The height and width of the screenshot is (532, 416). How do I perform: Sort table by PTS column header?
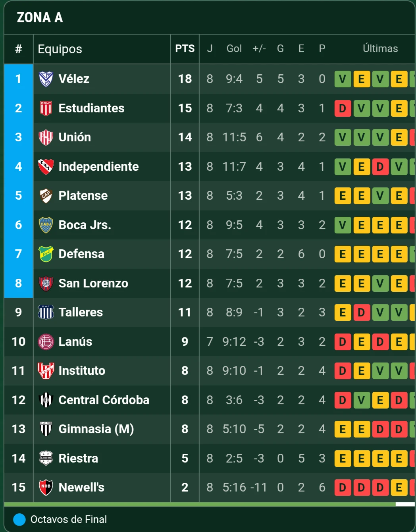click(x=185, y=49)
